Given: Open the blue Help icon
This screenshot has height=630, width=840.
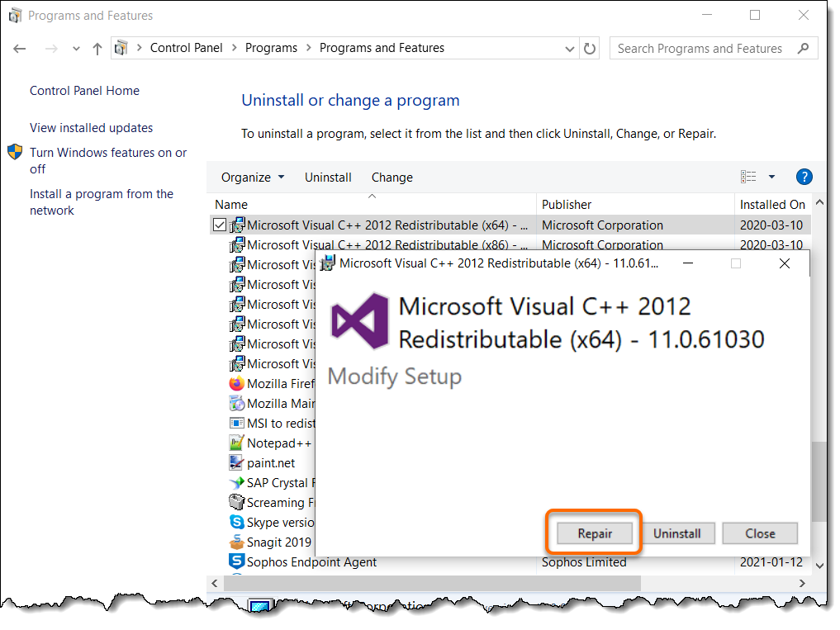Looking at the screenshot, I should pyautogui.click(x=804, y=177).
